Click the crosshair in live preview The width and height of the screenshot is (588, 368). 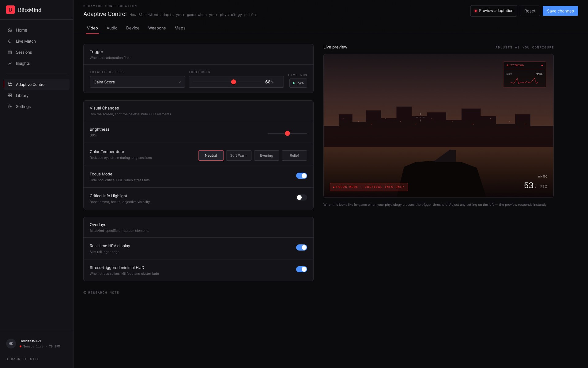420,117
